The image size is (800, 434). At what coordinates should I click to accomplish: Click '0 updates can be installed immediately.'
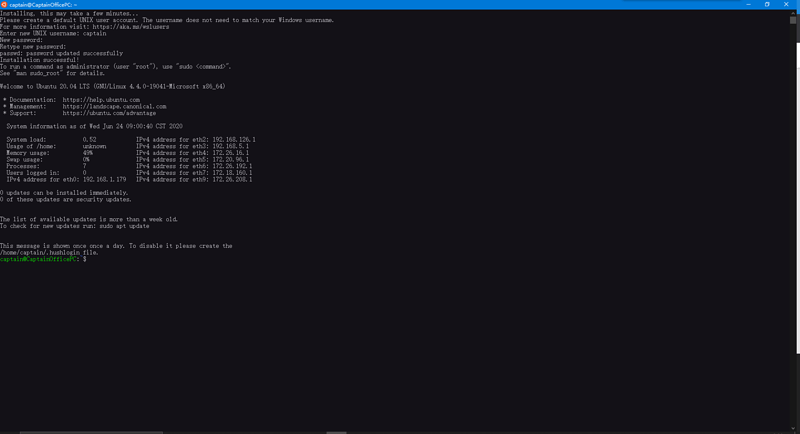pos(64,193)
